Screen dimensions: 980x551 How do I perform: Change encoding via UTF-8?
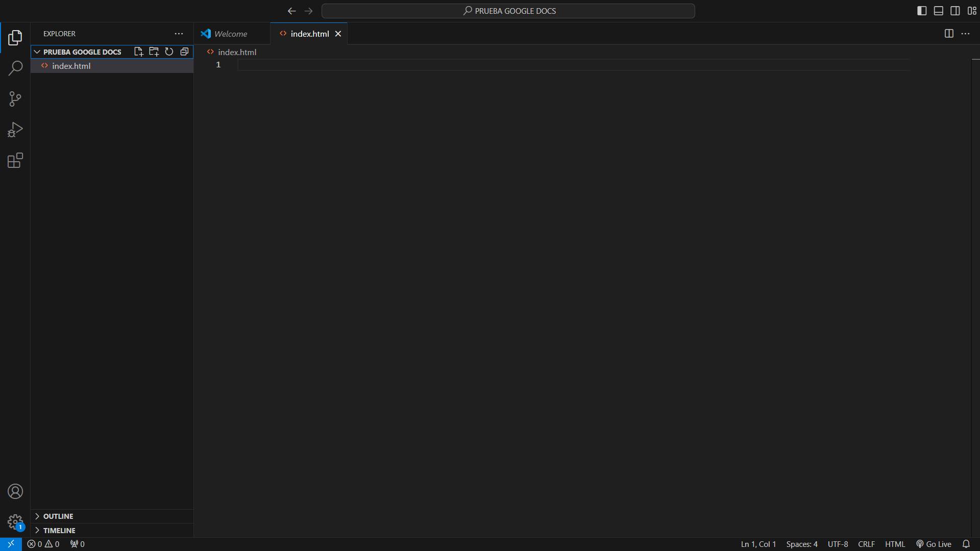pyautogui.click(x=838, y=544)
